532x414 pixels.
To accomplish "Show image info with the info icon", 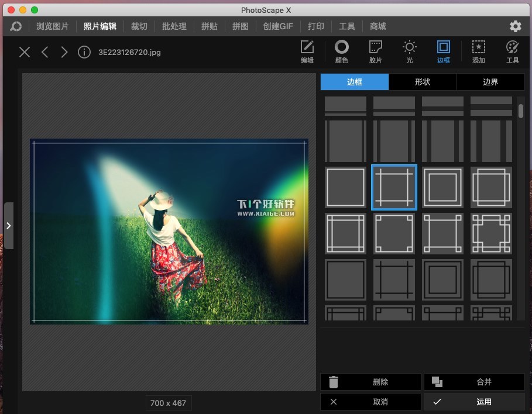I will click(x=84, y=52).
